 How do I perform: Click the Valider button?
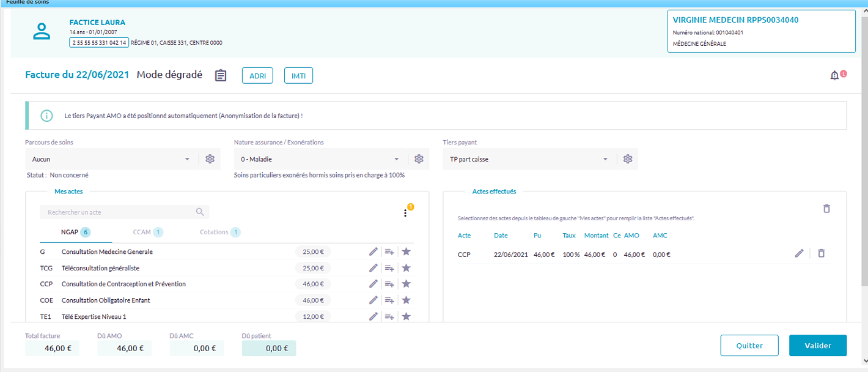817,346
